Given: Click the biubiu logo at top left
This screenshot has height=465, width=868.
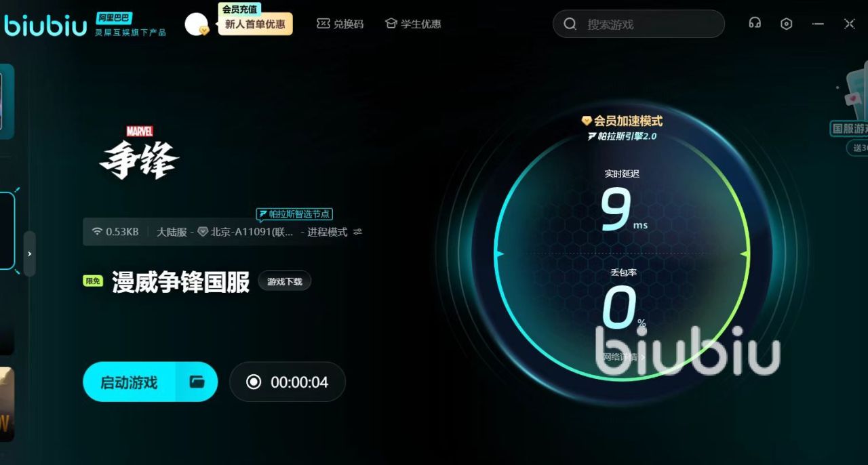Looking at the screenshot, I should click(x=45, y=25).
